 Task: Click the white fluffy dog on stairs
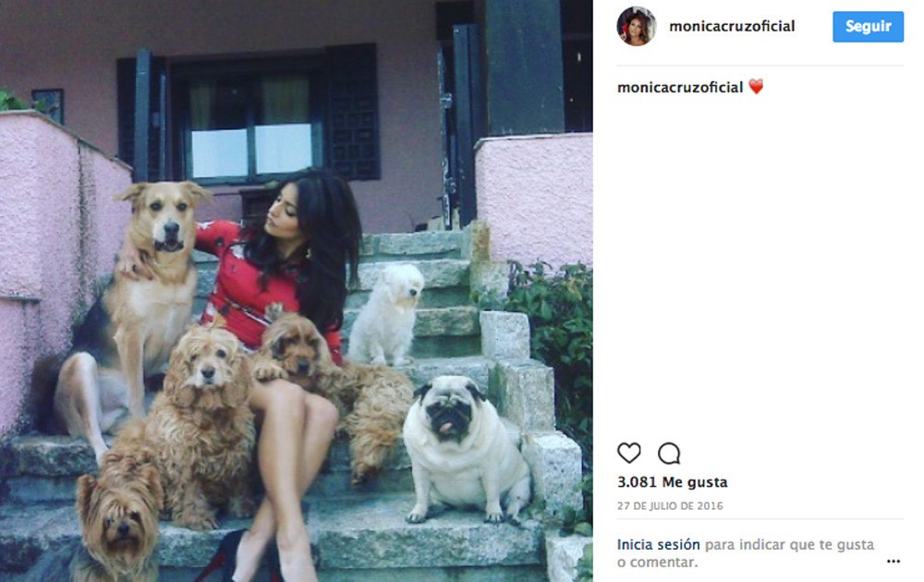pyautogui.click(x=385, y=316)
